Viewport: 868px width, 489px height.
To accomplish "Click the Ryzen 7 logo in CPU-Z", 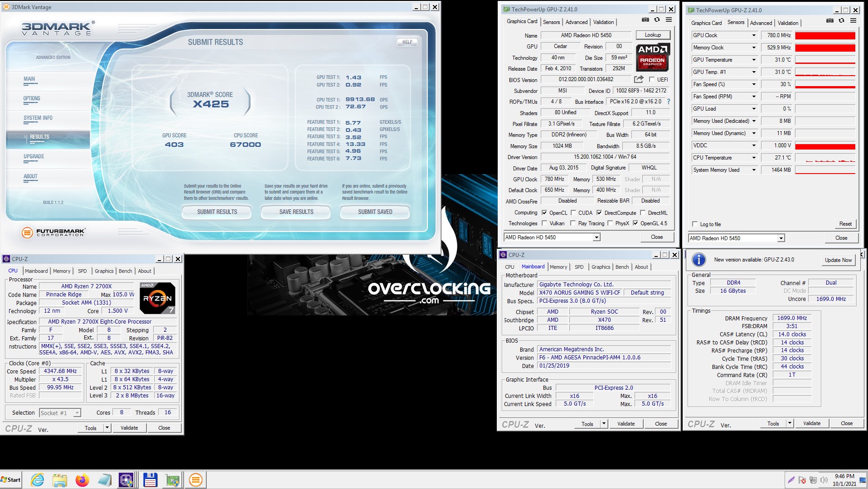I will pos(157,298).
